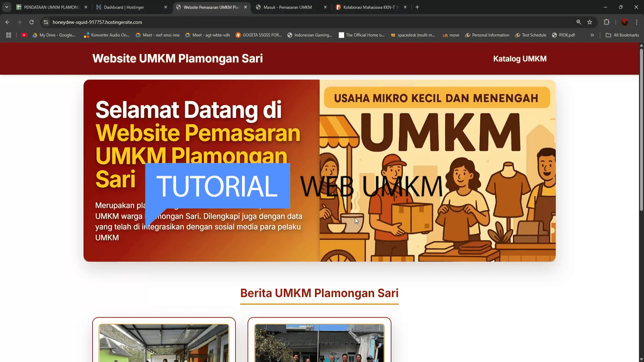Bookmark this page with the star icon
This screenshot has height=362, width=644.
590,22
